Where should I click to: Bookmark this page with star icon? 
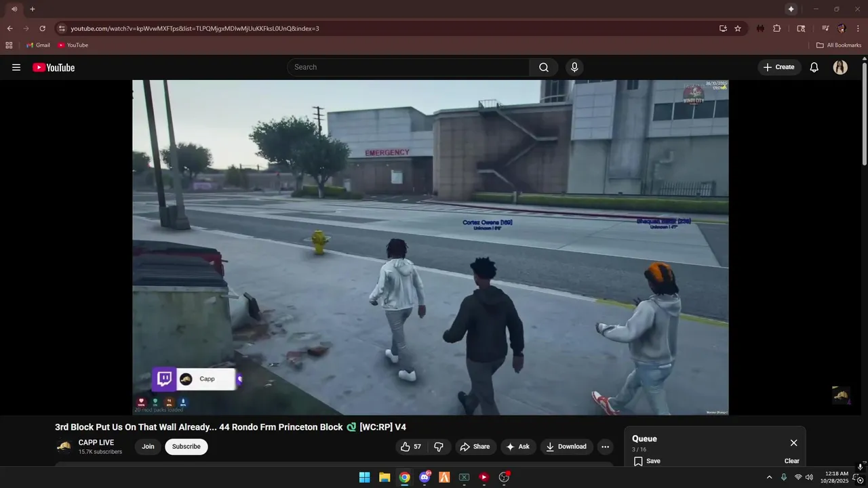tap(738, 28)
